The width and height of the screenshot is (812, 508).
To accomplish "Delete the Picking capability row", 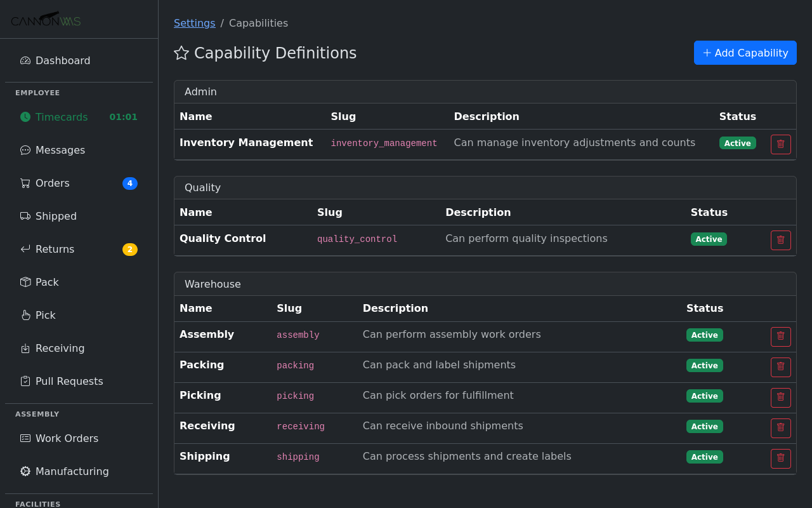I will coord(780,398).
